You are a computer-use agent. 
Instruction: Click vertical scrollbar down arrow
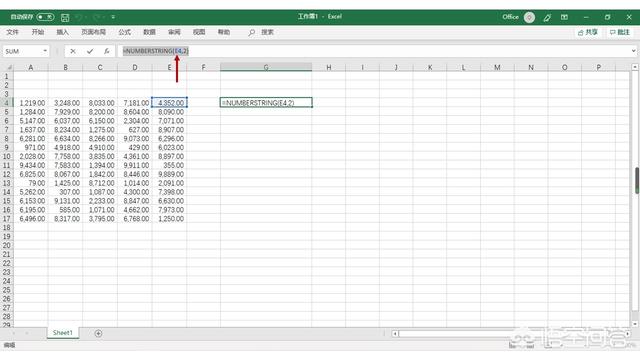click(x=635, y=324)
